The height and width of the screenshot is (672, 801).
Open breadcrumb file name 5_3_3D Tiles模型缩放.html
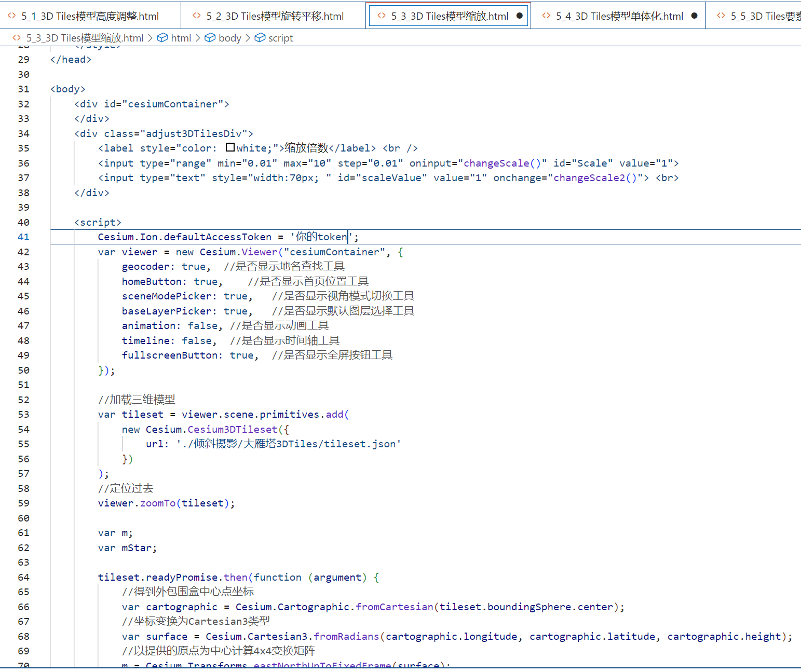[x=85, y=38]
